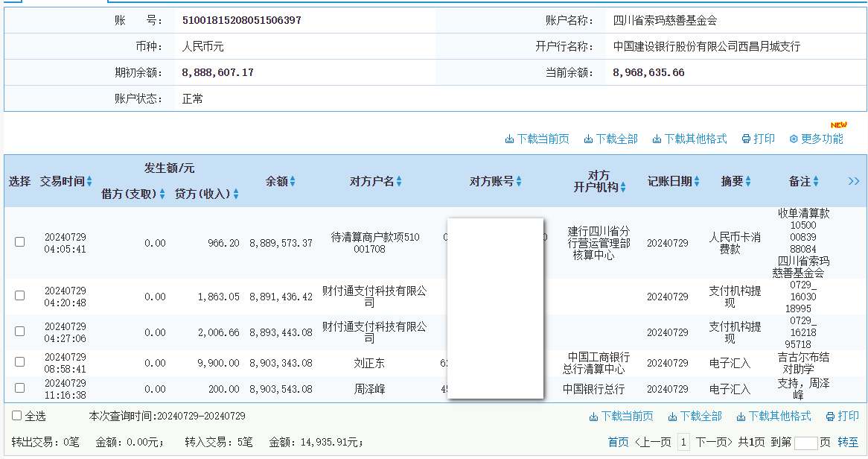
Task: Click the page number input field
Action: point(806,443)
